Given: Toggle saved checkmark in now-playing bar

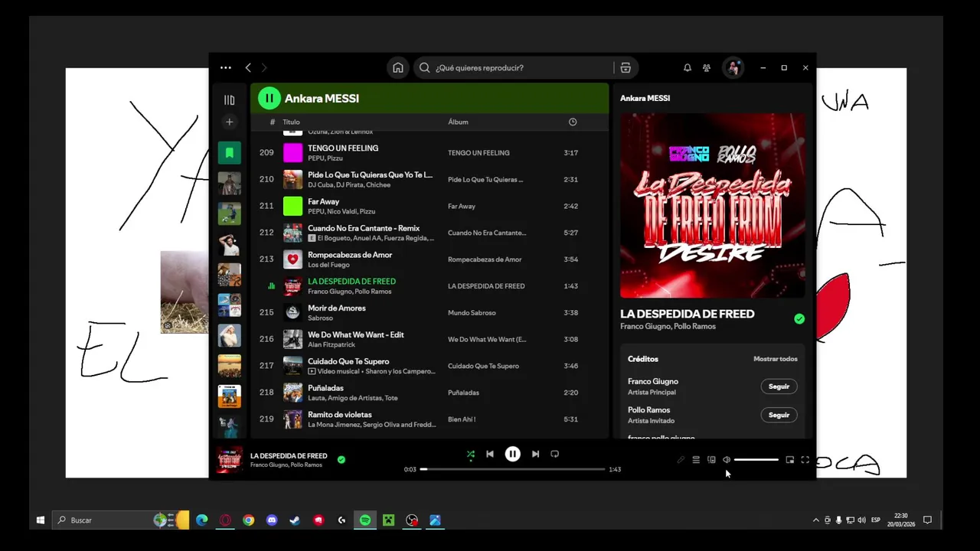Looking at the screenshot, I should click(341, 460).
